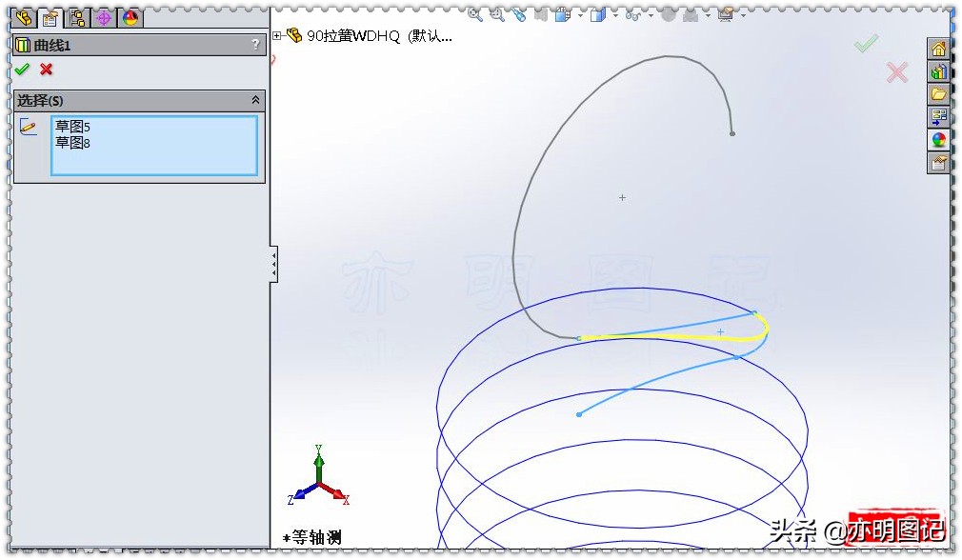
Task: Switch to the ConfigurationManager tab
Action: [76, 17]
